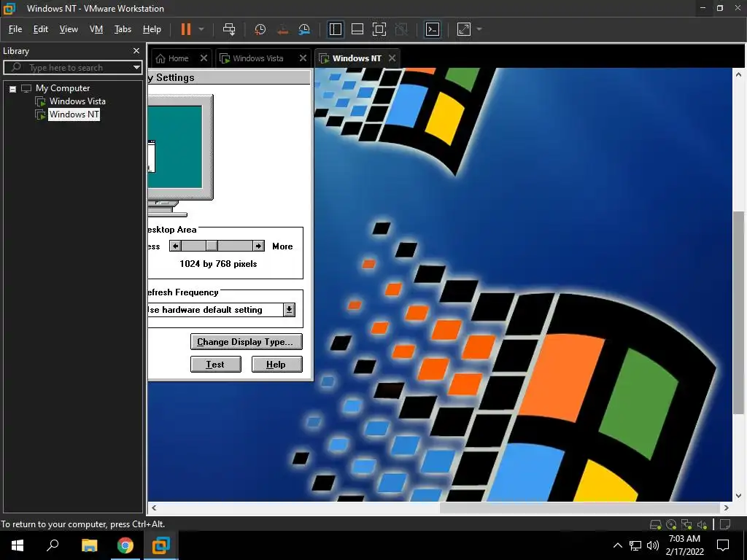Click the network adapter status bar icon
The width and height of the screenshot is (747, 560).
(686, 524)
